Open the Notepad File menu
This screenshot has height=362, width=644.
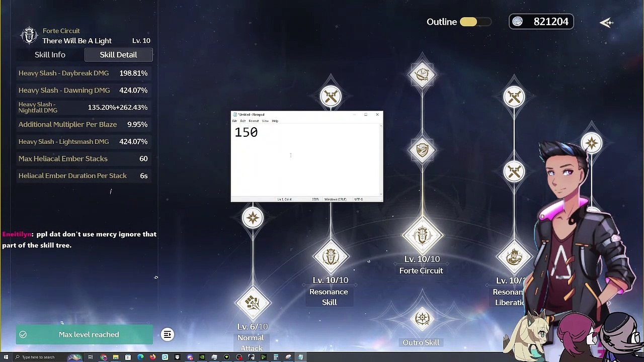click(x=234, y=121)
